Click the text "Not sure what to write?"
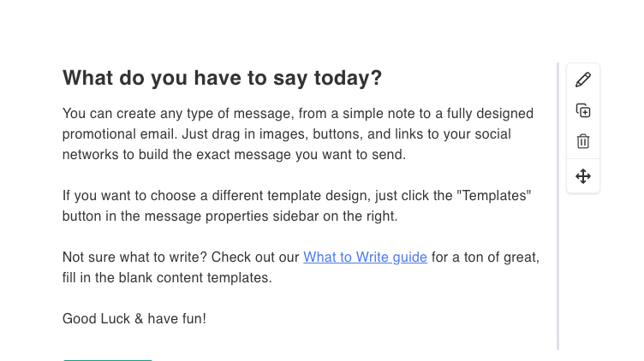Screen dimensions: 644x361 point(135,257)
